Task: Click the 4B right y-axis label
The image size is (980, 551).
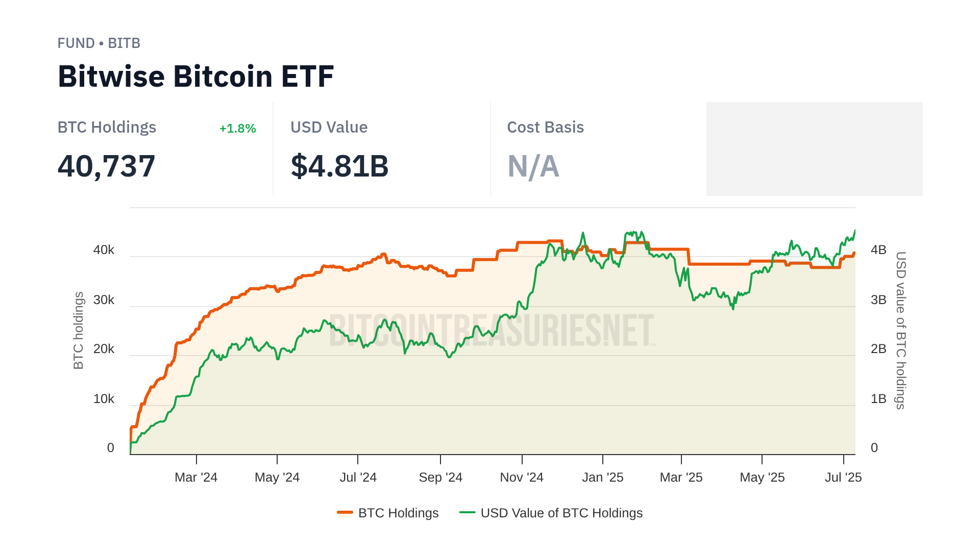Action: point(878,250)
